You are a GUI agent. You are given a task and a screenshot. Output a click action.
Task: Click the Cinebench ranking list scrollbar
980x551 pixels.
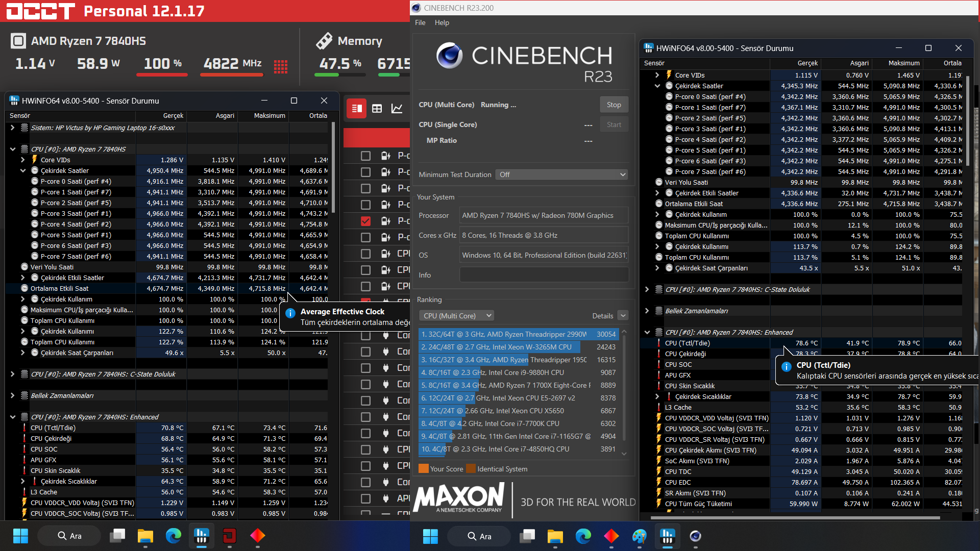[x=624, y=388]
